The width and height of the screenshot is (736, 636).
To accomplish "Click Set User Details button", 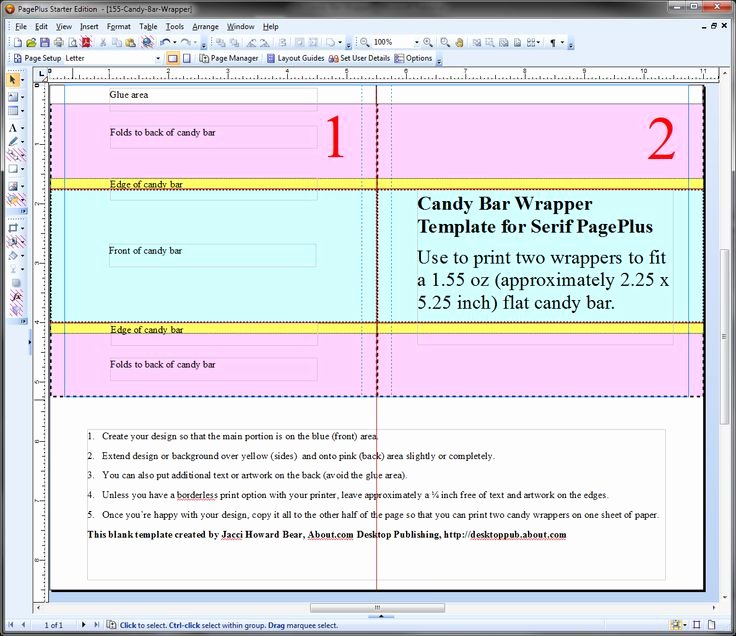I will coord(360,58).
